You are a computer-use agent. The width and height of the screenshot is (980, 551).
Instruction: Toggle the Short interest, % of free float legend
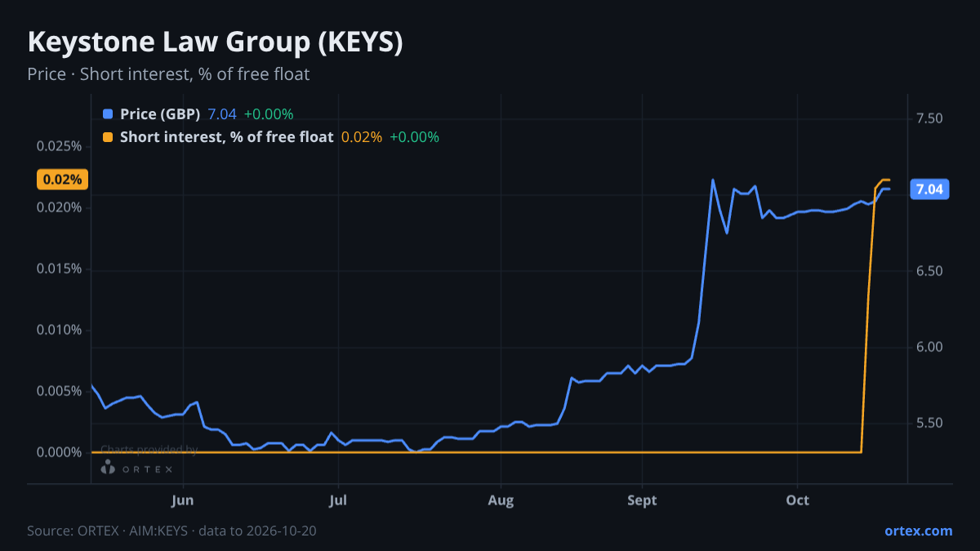pos(227,137)
